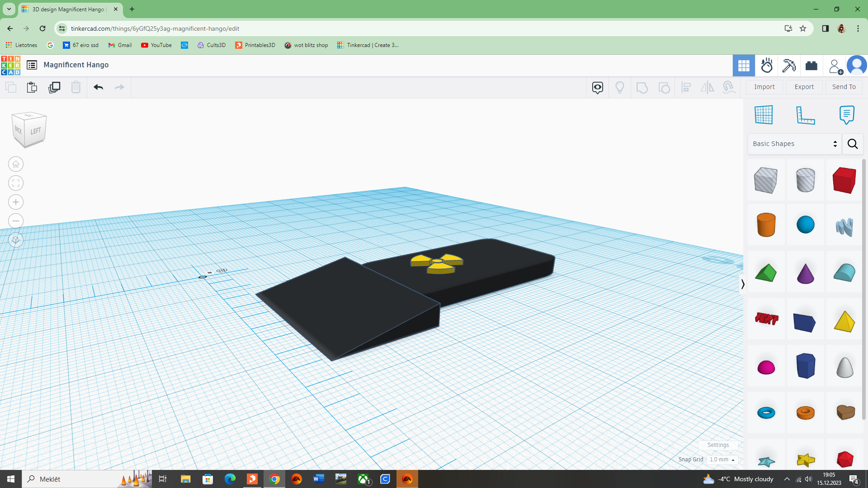The height and width of the screenshot is (488, 868).
Task: Select the red Box shape
Action: (844, 180)
